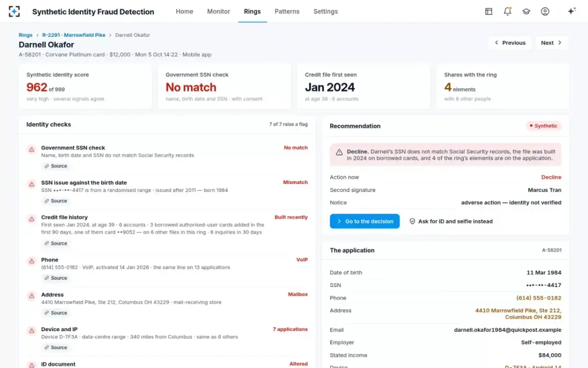The image size is (588, 368).
Task: Click warning icon on Credit file history row
Action: 31,219
